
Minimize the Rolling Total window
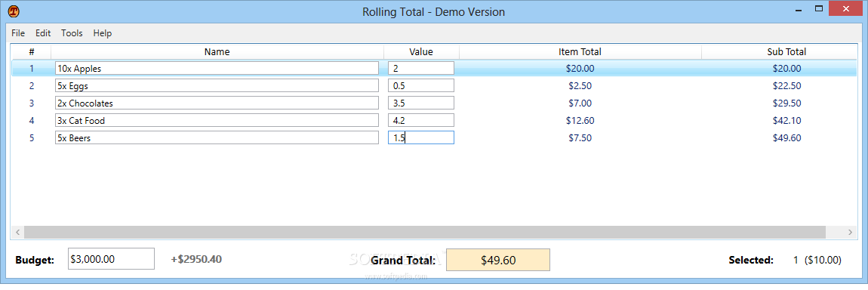point(799,9)
